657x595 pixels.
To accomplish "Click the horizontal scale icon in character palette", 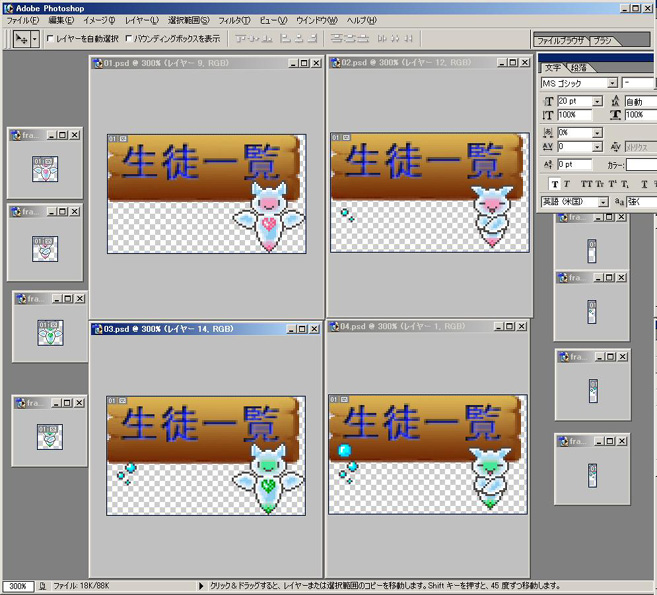I will [x=615, y=115].
